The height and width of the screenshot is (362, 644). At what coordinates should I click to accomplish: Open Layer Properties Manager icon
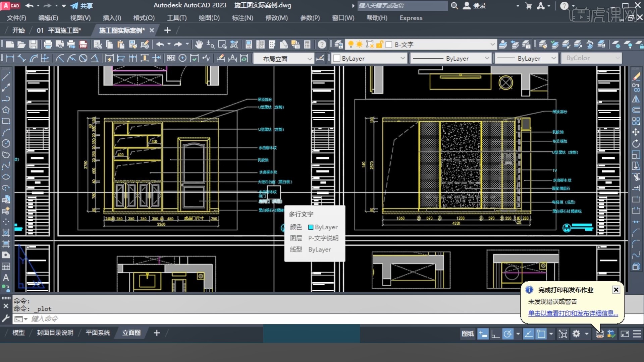tap(339, 44)
